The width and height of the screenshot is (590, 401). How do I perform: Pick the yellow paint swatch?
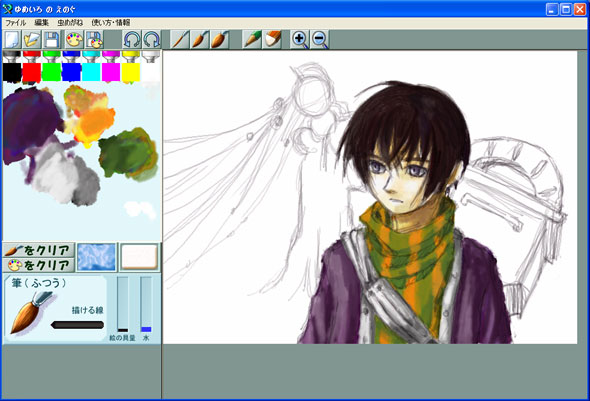point(131,72)
